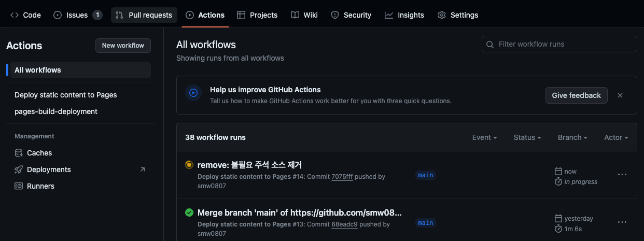Open the Code tab
Viewport: 644px width, 241px height.
point(25,15)
